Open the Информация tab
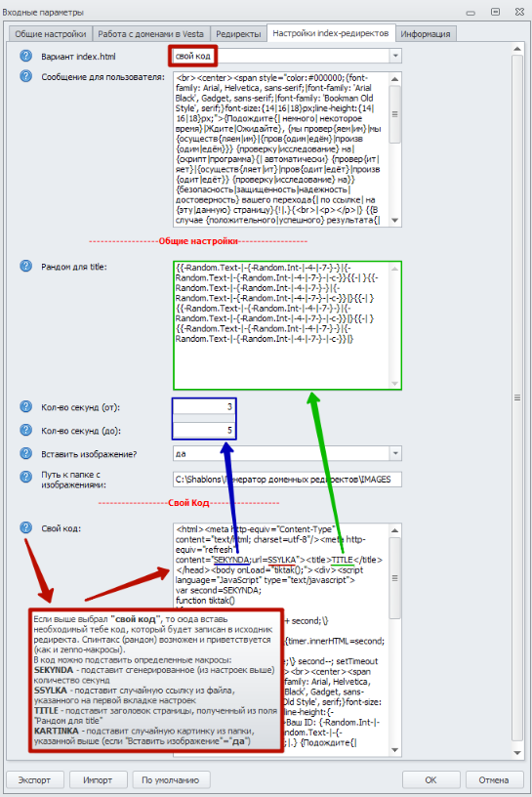 [426, 34]
